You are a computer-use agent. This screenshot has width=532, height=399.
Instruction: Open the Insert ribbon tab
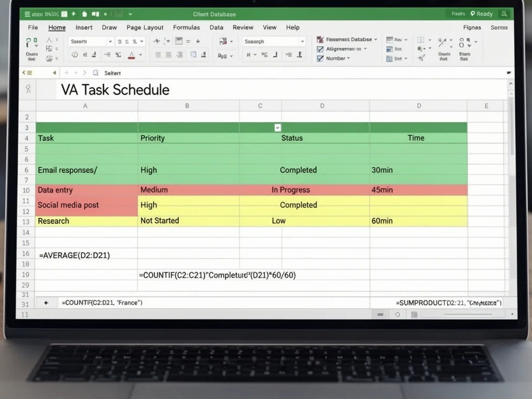[x=84, y=28]
